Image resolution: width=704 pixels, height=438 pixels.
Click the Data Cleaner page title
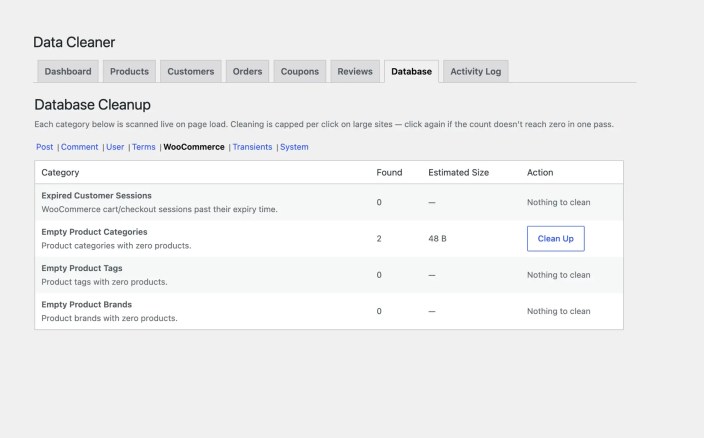tap(74, 42)
